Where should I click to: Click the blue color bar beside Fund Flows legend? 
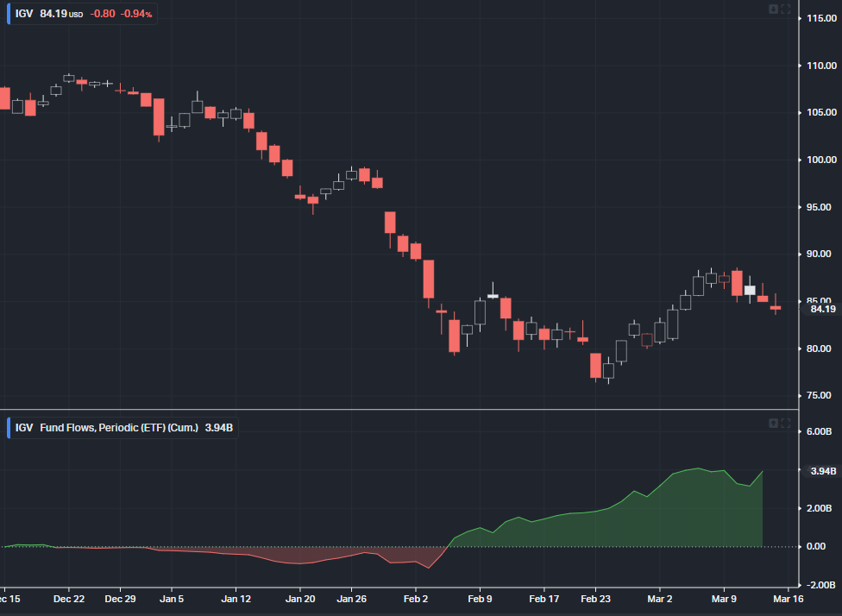pyautogui.click(x=9, y=427)
